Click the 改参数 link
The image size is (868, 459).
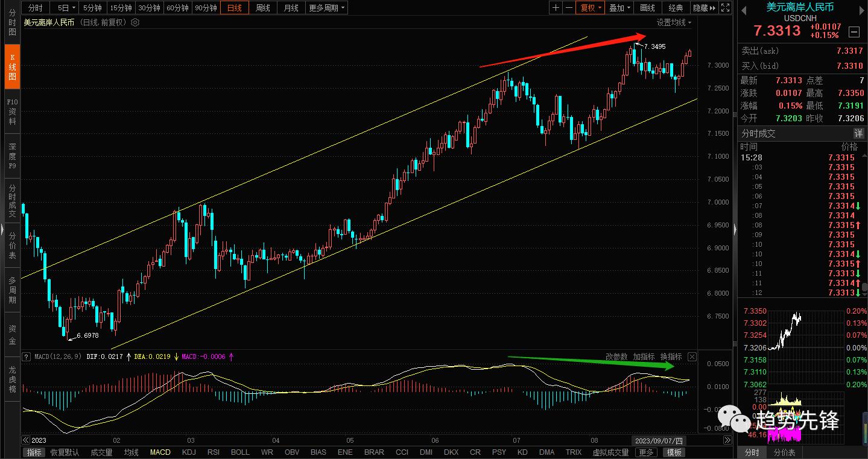point(616,357)
